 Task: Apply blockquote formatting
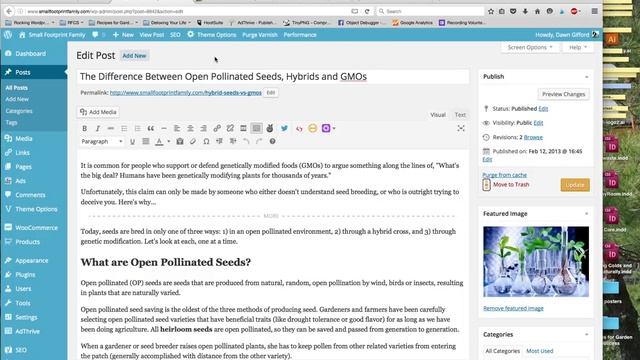[151, 128]
